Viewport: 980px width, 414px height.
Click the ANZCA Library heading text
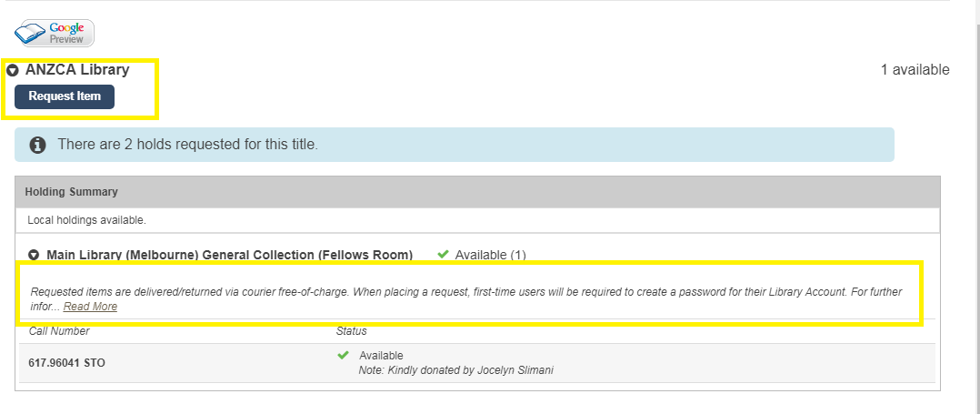tap(77, 70)
